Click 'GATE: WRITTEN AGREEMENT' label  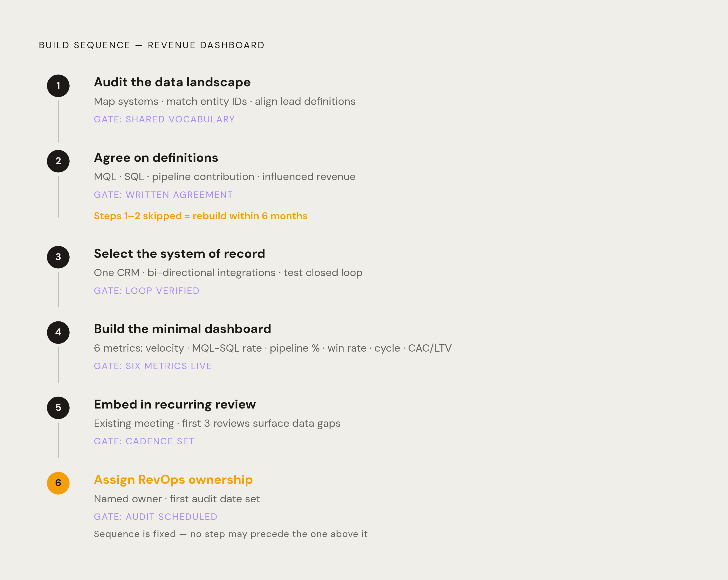click(x=163, y=195)
